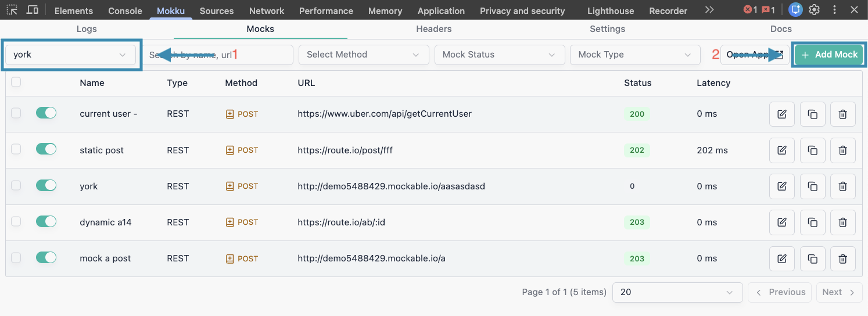Open the Application DevTools tab

click(x=441, y=10)
